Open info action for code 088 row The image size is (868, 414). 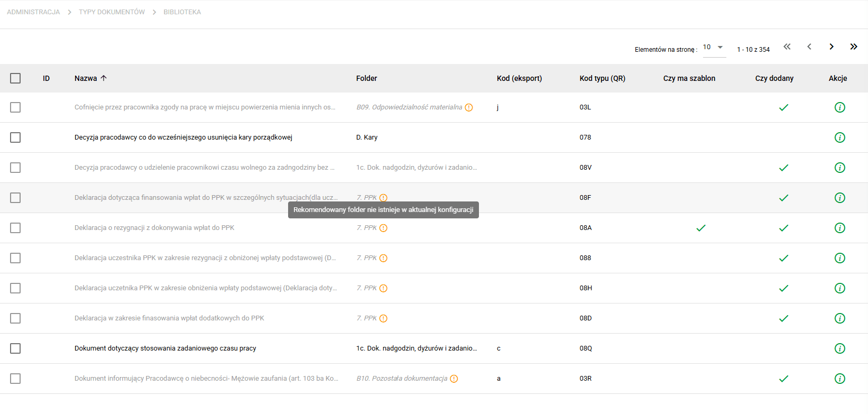[x=839, y=258]
